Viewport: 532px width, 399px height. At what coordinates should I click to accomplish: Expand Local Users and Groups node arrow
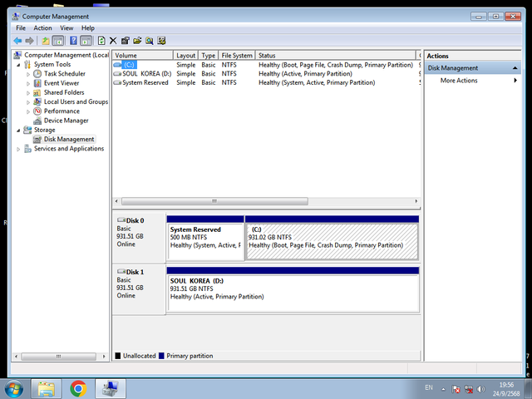(x=28, y=102)
